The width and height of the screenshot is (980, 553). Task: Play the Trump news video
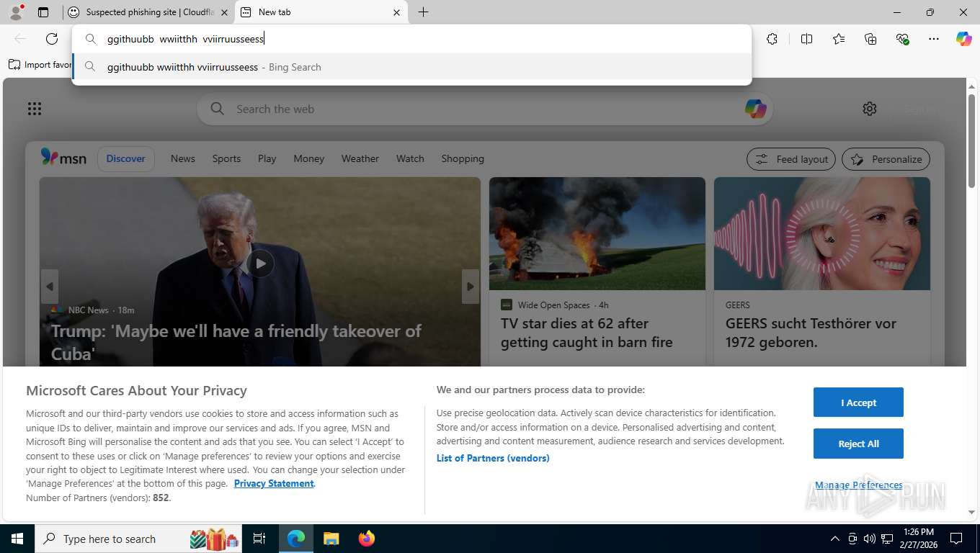pos(260,264)
